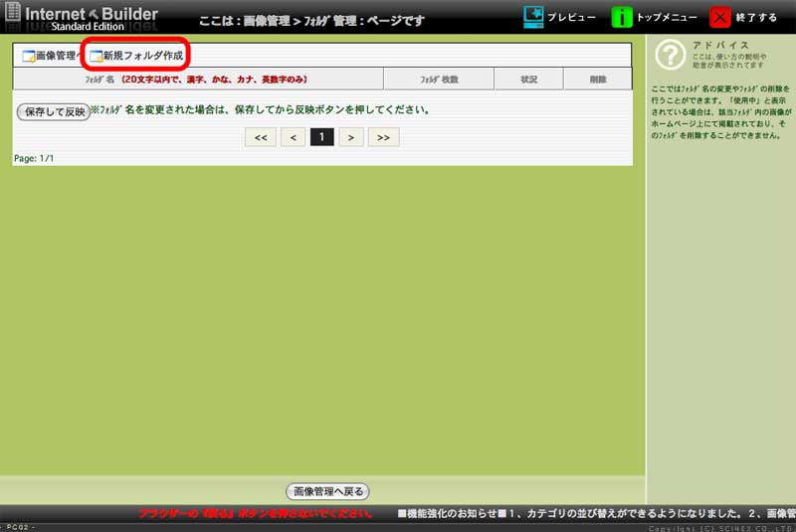796x532 pixels.
Task: Click the Internet Builder logo
Action: [x=80, y=17]
